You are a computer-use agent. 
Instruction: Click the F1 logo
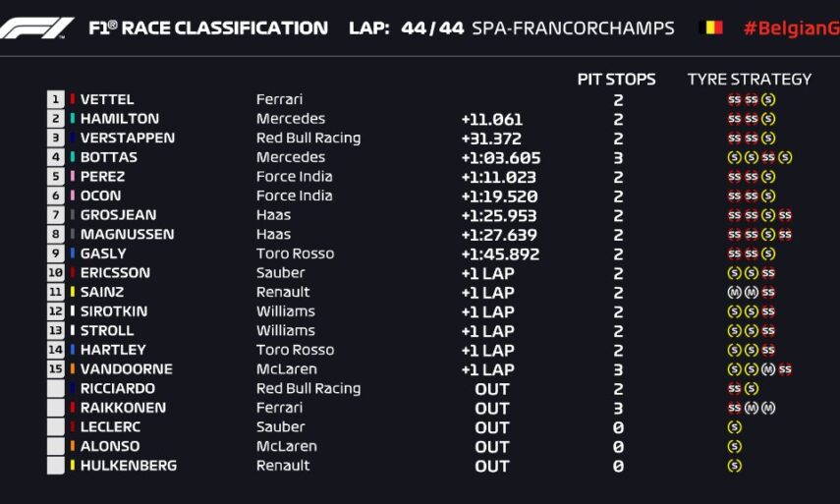[x=36, y=28]
